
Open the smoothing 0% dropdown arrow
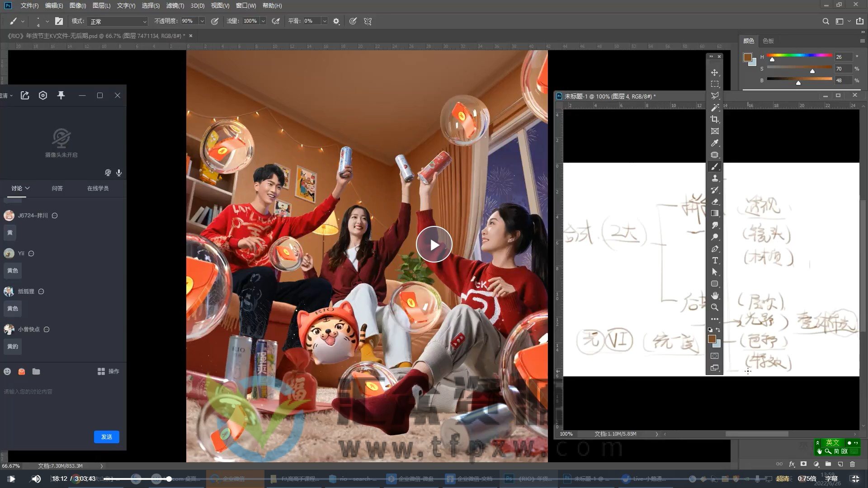click(x=324, y=21)
